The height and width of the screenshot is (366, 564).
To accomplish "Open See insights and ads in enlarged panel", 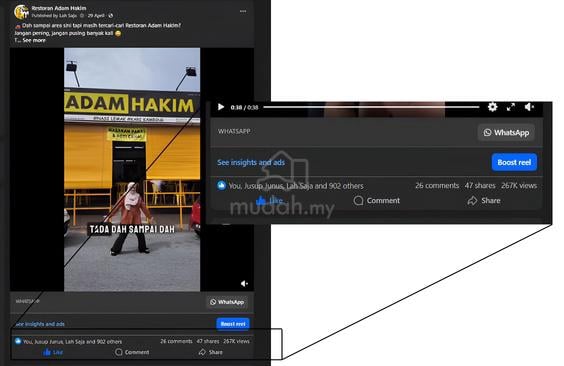I will (251, 163).
